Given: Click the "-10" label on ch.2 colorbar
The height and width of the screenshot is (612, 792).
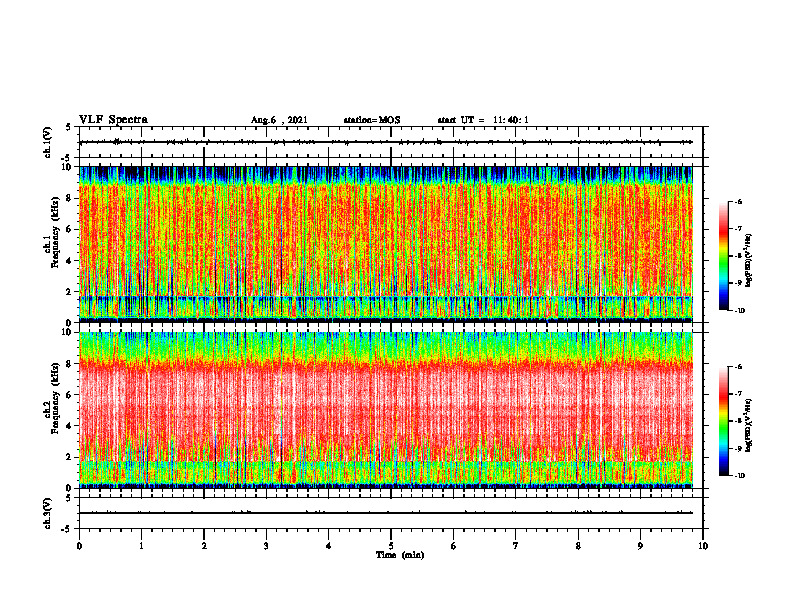Looking at the screenshot, I should click(x=739, y=476).
